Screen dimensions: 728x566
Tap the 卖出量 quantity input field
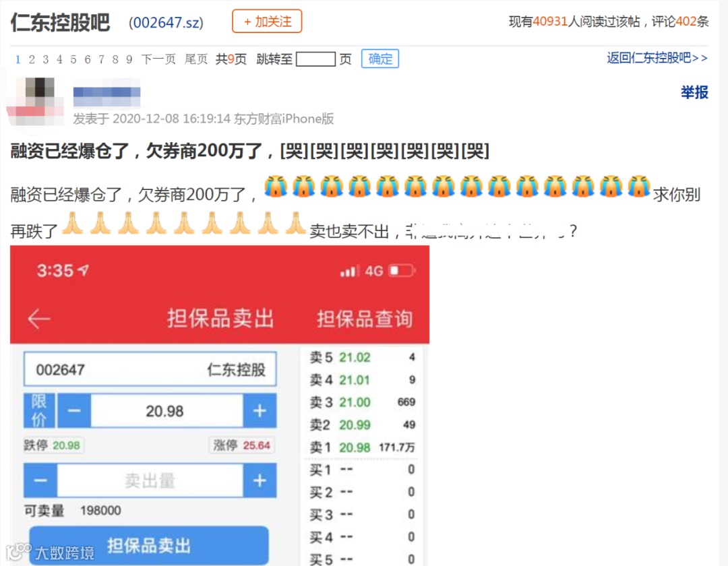click(150, 480)
